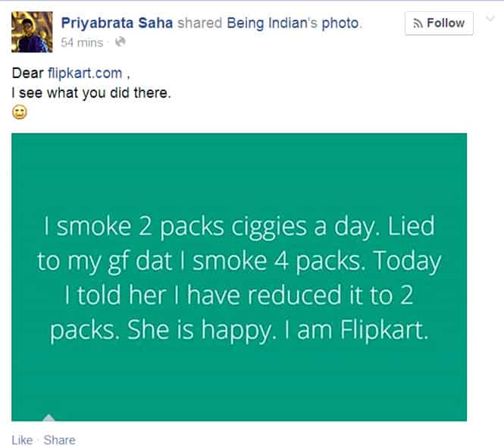504x446 pixels.
Task: Like this post
Action: point(22,440)
